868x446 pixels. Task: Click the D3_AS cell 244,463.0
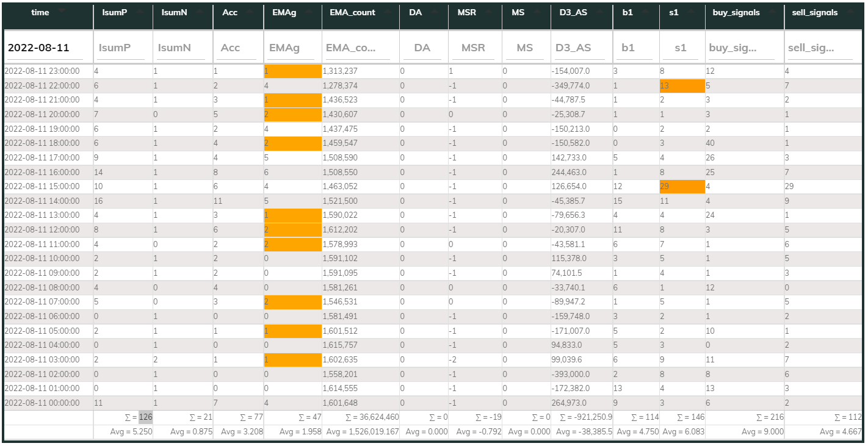pyautogui.click(x=581, y=172)
